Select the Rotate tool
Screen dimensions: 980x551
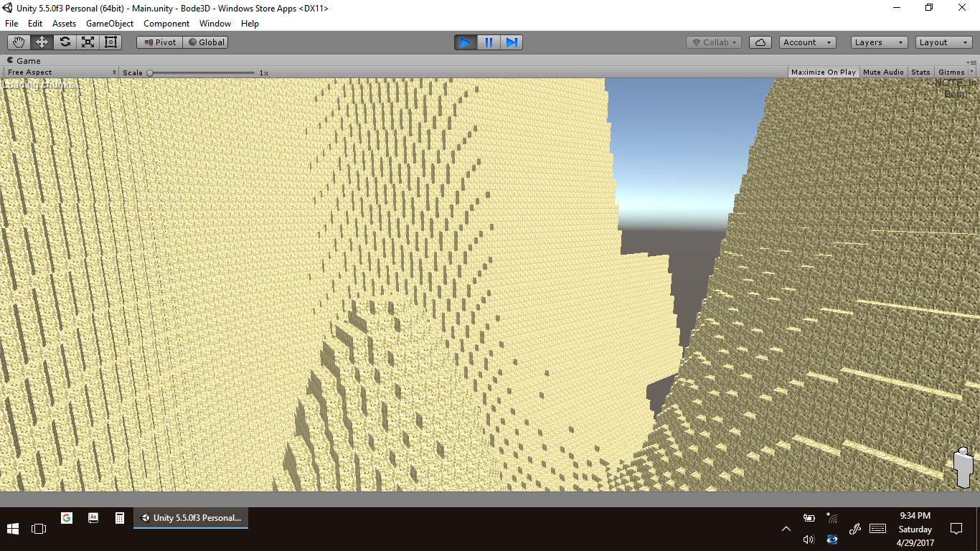(65, 42)
